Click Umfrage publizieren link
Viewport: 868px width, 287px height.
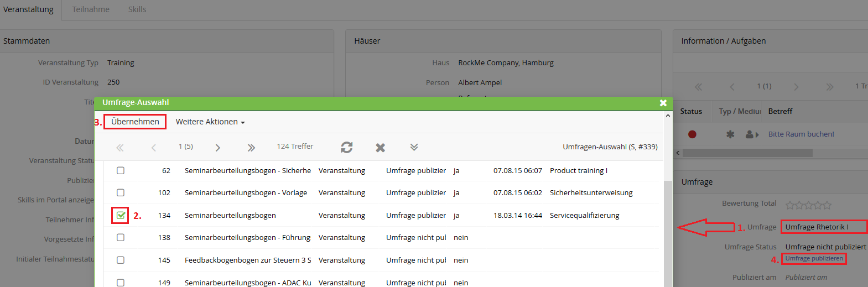(x=814, y=258)
